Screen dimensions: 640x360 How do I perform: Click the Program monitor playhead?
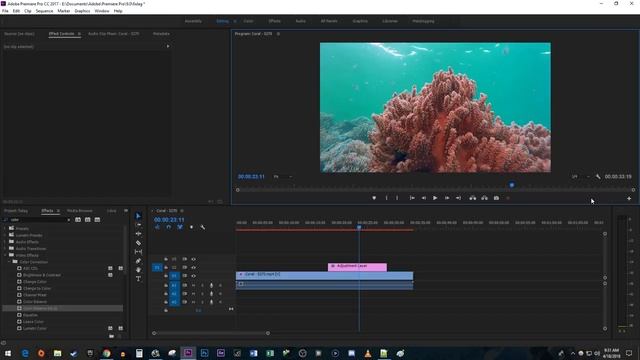click(511, 185)
